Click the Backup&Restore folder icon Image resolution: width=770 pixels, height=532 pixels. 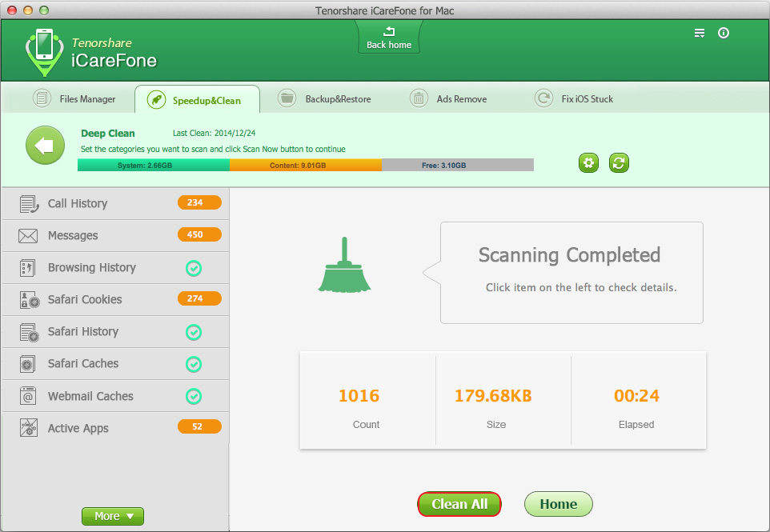click(x=287, y=98)
